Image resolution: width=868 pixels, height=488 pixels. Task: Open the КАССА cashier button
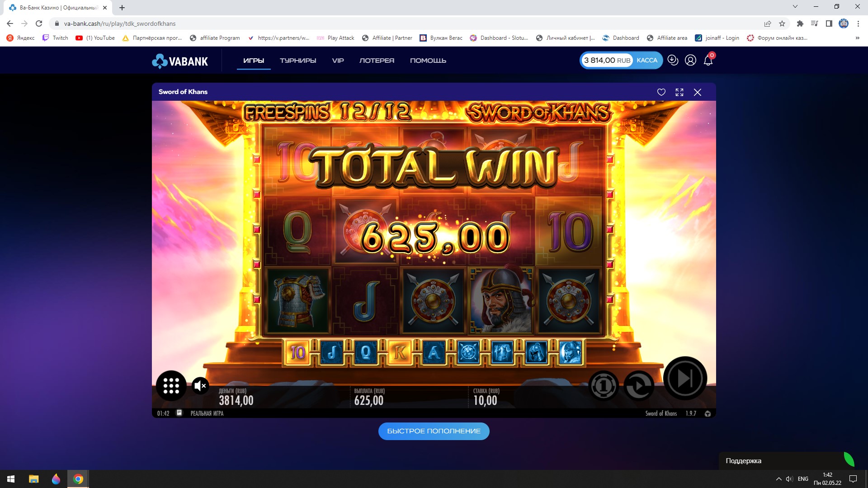click(647, 60)
